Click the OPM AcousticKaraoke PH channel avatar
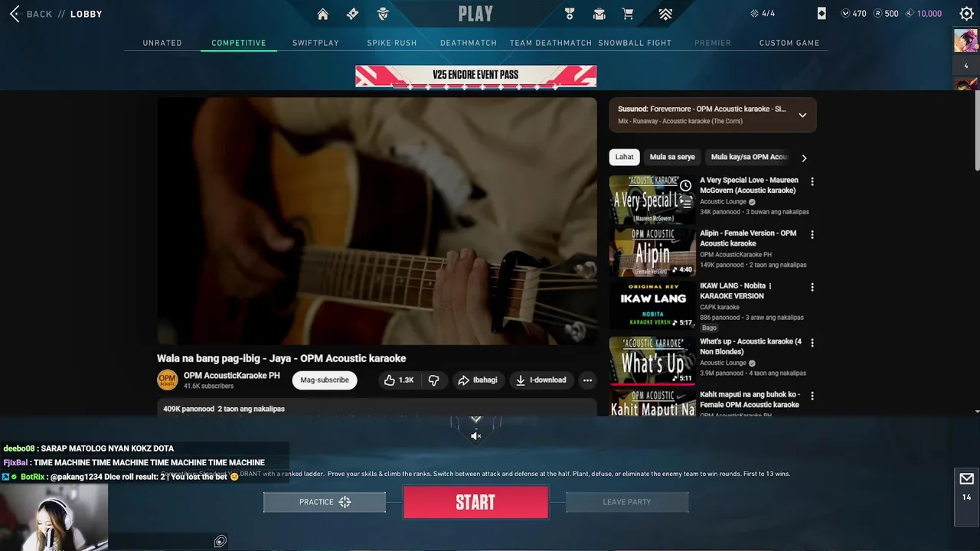Image resolution: width=980 pixels, height=551 pixels. click(167, 380)
